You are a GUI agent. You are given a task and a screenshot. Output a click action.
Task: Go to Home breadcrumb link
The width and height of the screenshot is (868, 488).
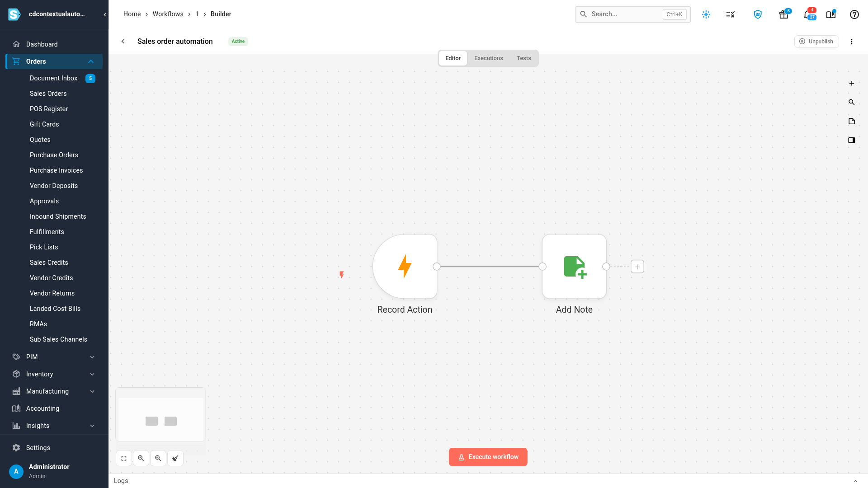[x=132, y=14]
